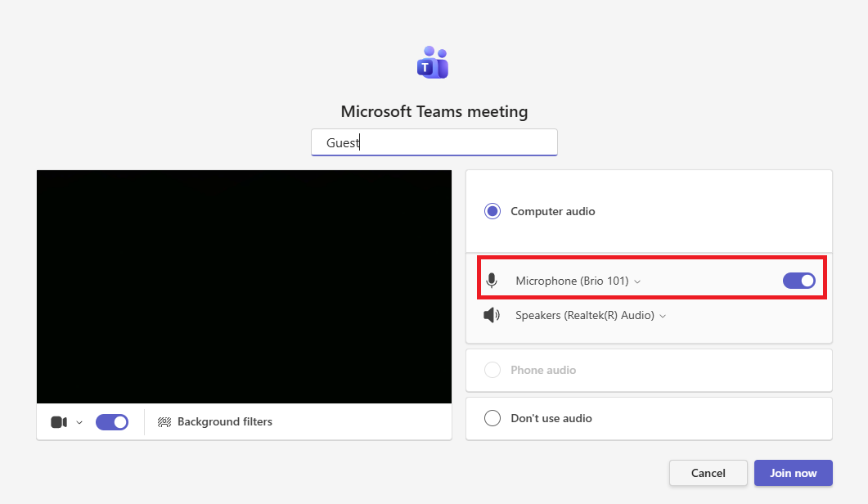This screenshot has height=504, width=868.
Task: Click Join now to enter the meeting
Action: (x=793, y=473)
